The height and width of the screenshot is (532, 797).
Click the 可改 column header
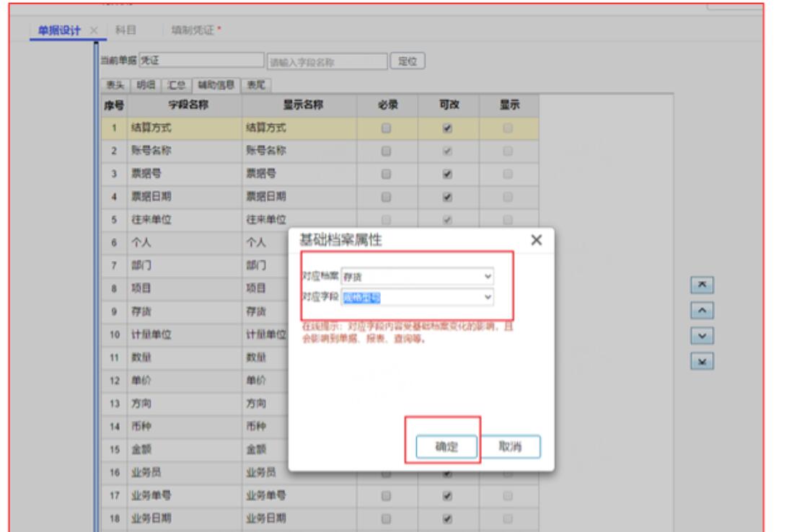449,105
